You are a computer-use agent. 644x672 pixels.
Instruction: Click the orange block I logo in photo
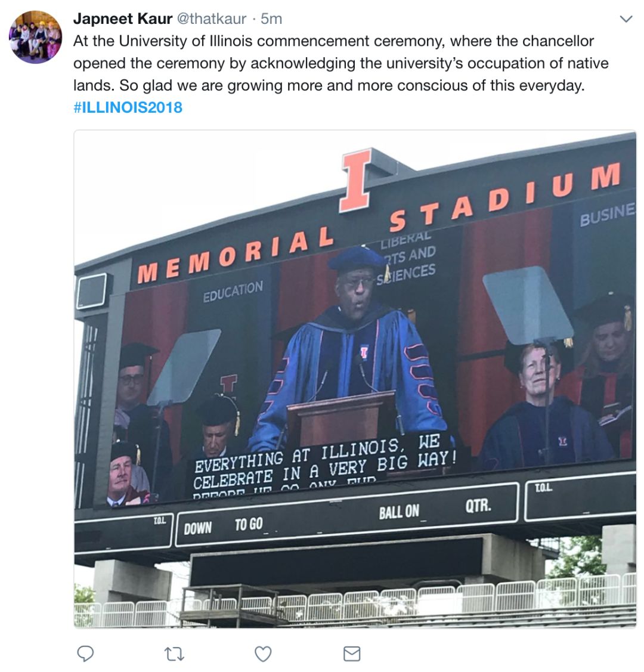pos(355,181)
